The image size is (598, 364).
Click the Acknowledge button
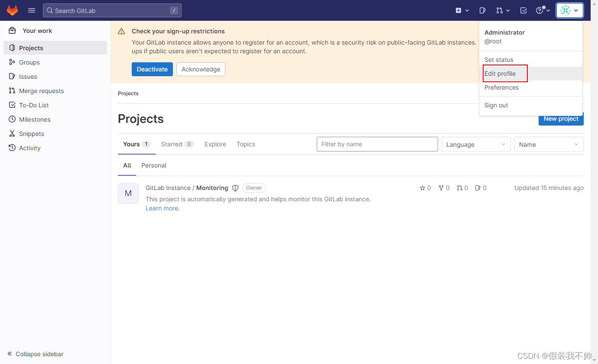click(201, 69)
